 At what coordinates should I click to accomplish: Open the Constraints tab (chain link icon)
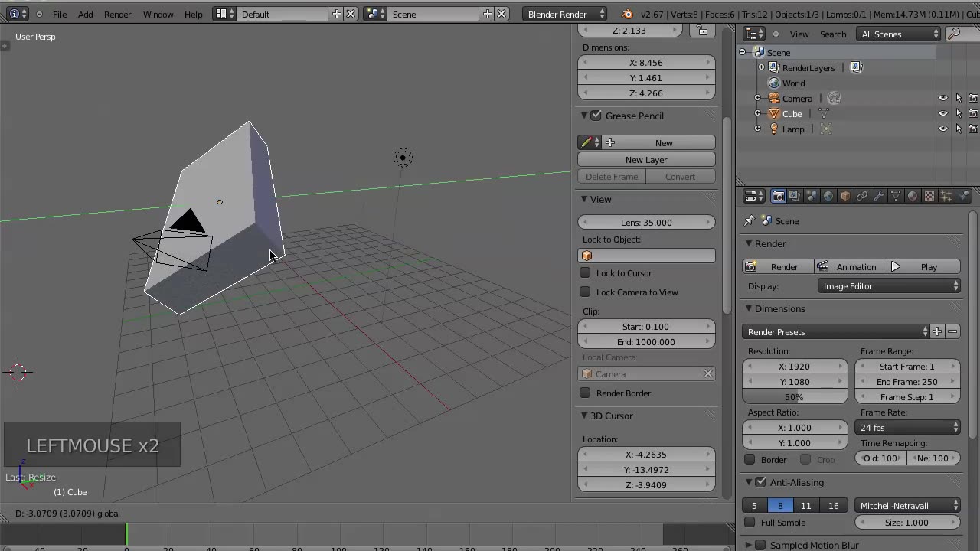(862, 197)
